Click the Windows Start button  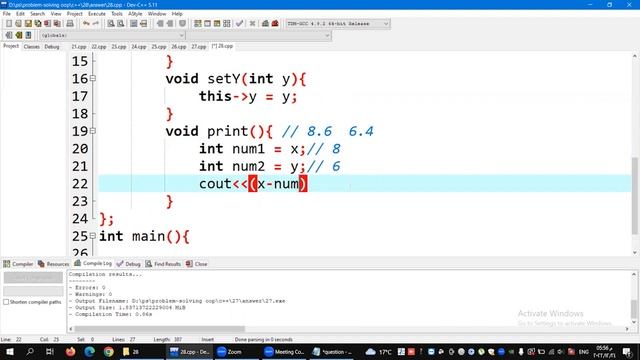tap(9, 351)
